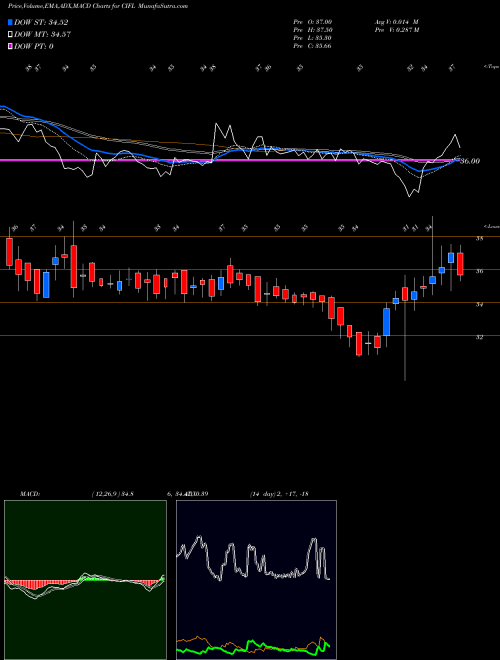
Task: Click the 'Avg V: 0.014 M' volume text
Action: tap(396, 22)
